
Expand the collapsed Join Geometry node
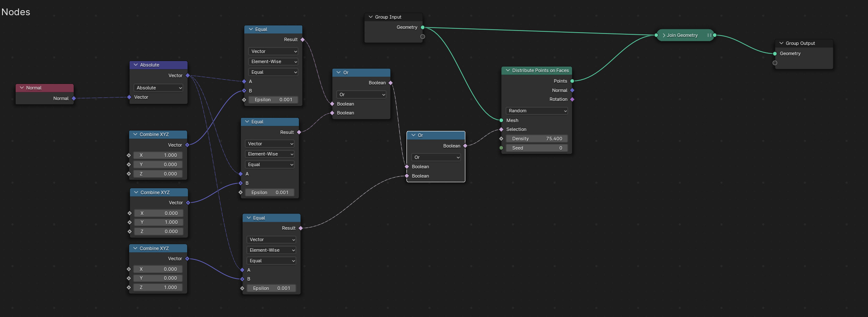point(663,35)
